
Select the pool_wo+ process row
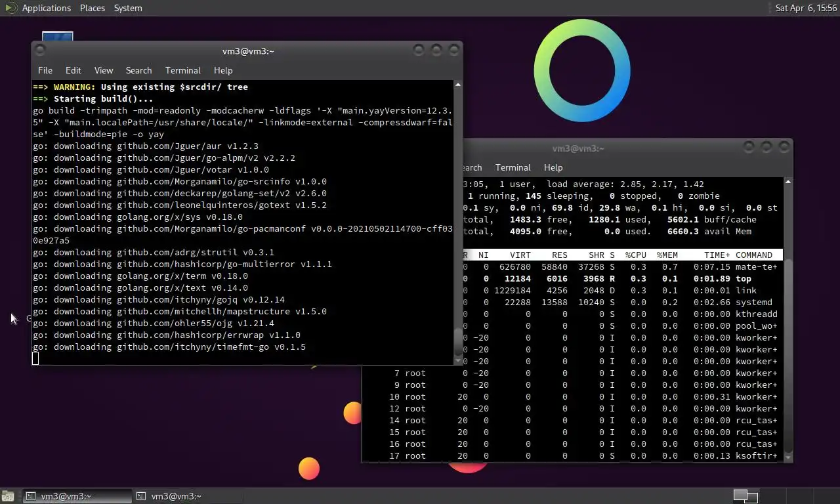tap(623, 325)
